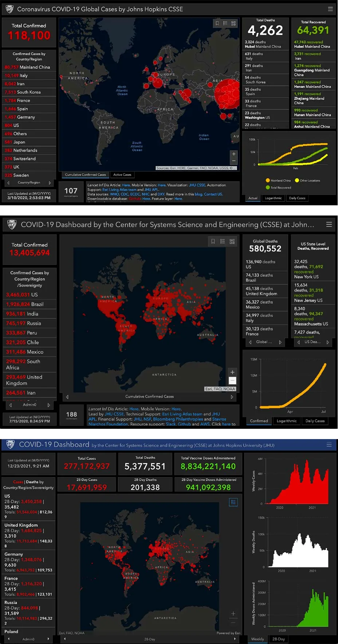
Task: Click right arrow next to Admin0, December 2021 list
Action: click(x=48, y=639)
